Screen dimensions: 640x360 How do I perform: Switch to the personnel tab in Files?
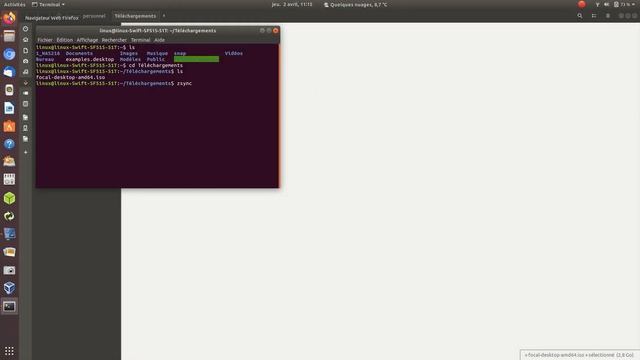(x=94, y=16)
